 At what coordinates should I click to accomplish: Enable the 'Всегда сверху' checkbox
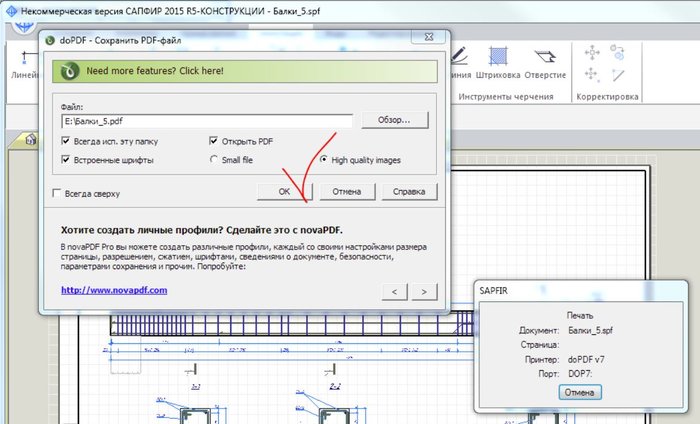[x=57, y=193]
